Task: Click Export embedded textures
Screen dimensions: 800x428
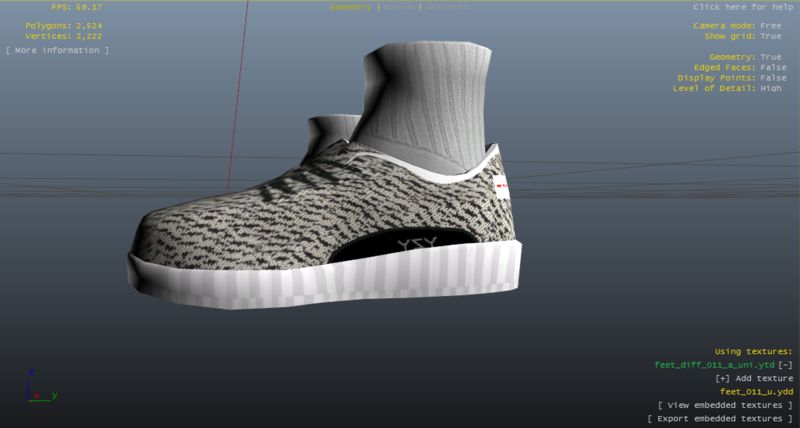Action: tap(720, 419)
